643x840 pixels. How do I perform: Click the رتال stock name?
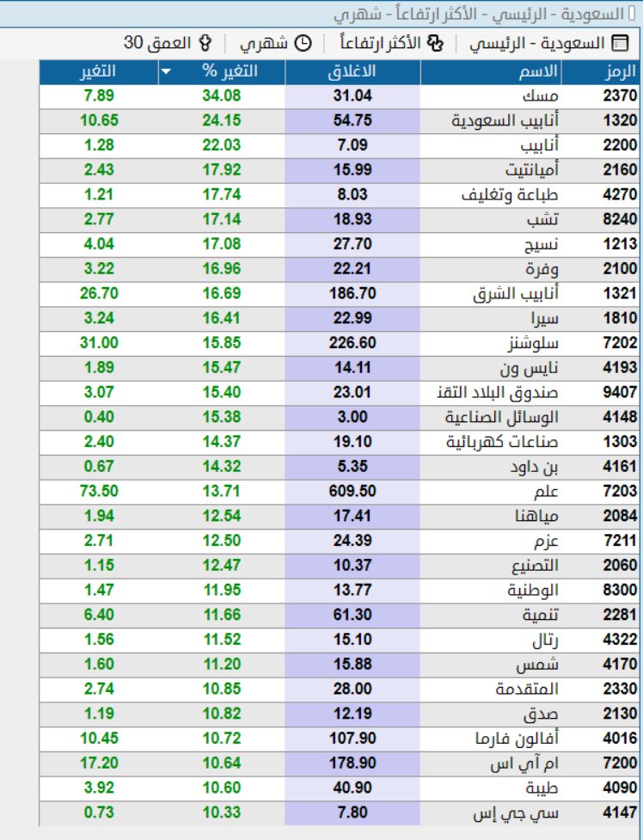click(545, 639)
